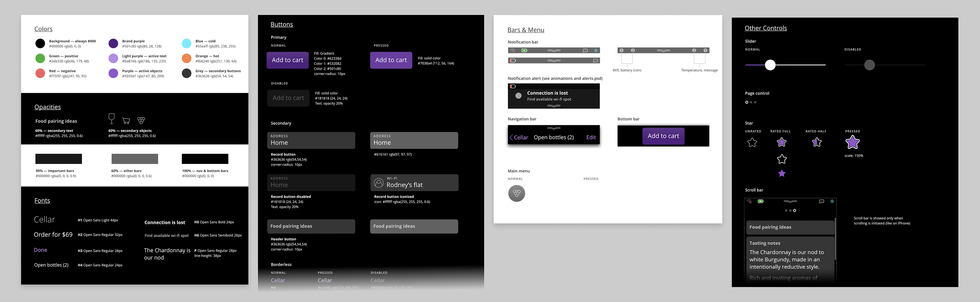Click the snowflake icon in Scroll bar preview

[832, 201]
